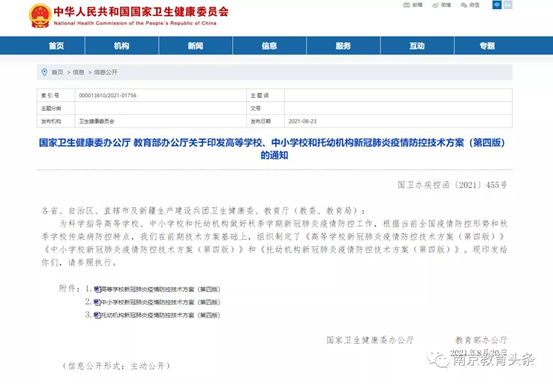
Task: Open the 信息 navigation menu
Action: click(x=269, y=46)
